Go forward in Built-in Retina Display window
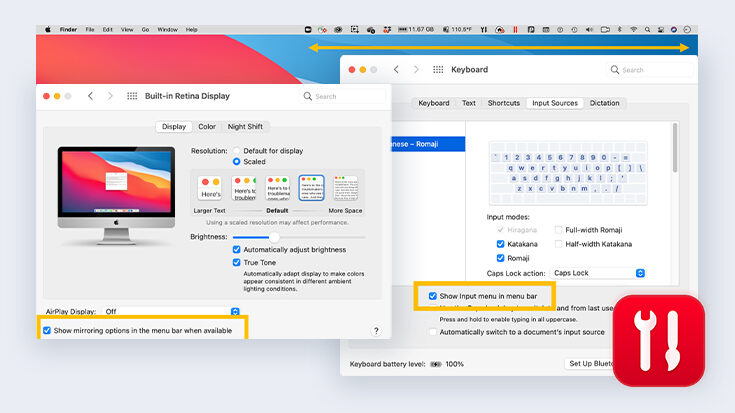 pos(110,96)
